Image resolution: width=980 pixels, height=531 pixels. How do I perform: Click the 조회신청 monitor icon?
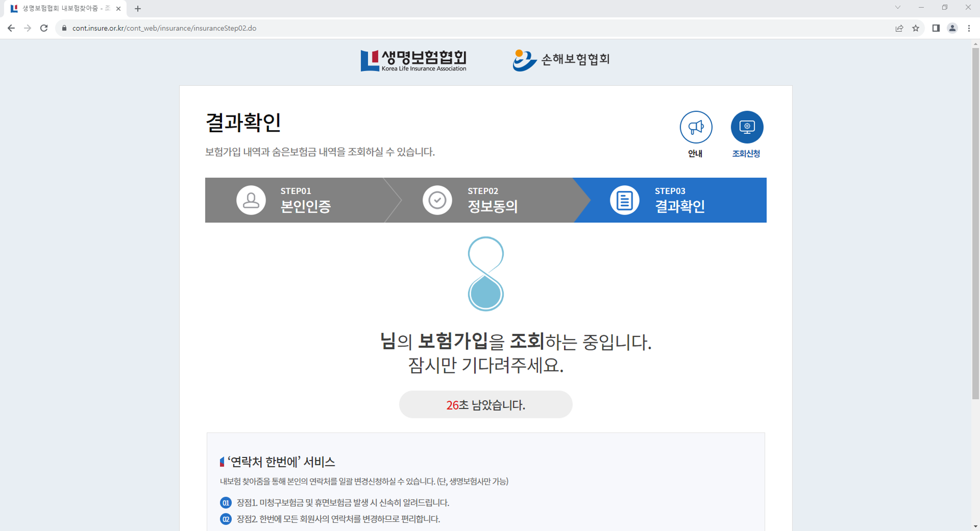(747, 127)
